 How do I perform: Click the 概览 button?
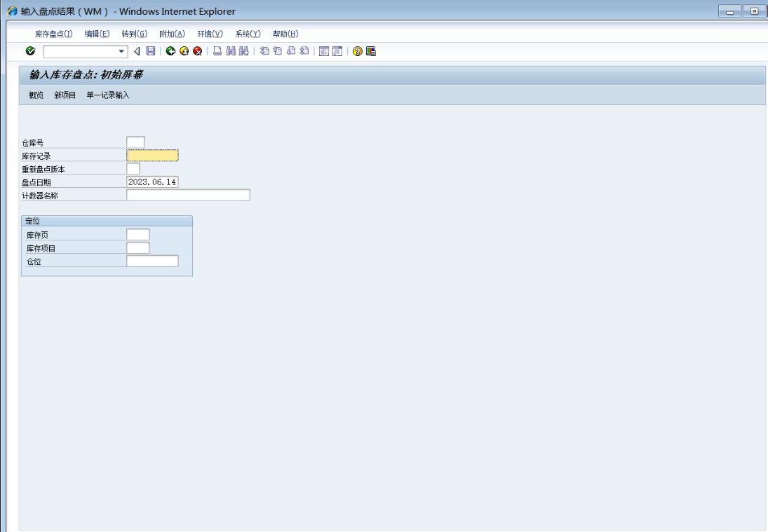pyautogui.click(x=36, y=95)
